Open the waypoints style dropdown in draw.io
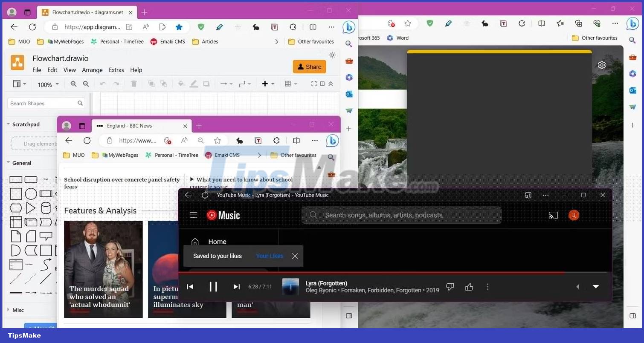 244,84
